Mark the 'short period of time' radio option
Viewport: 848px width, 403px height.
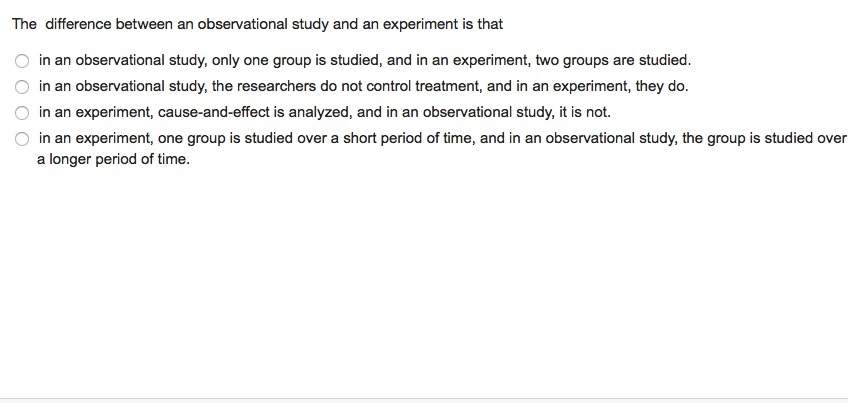[x=22, y=139]
